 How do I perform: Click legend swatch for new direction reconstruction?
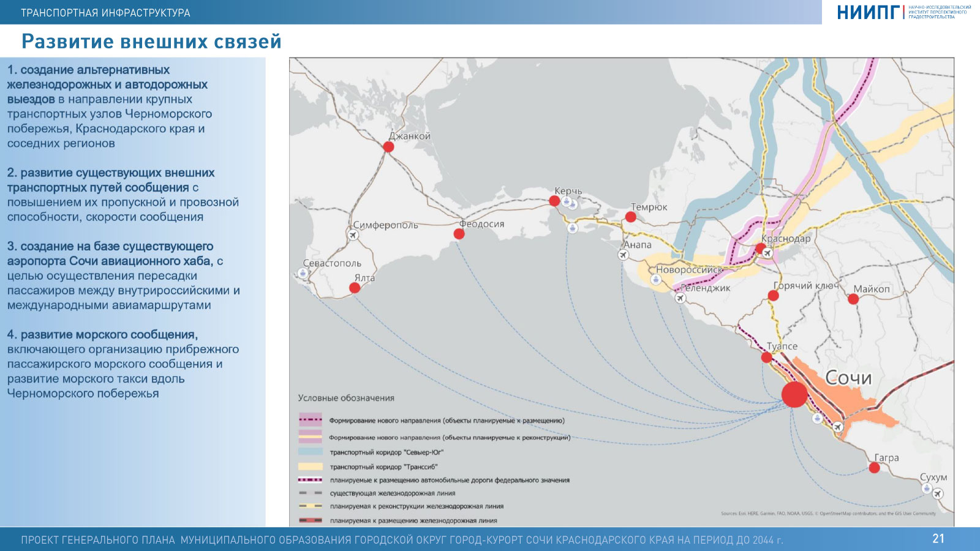coord(310,437)
